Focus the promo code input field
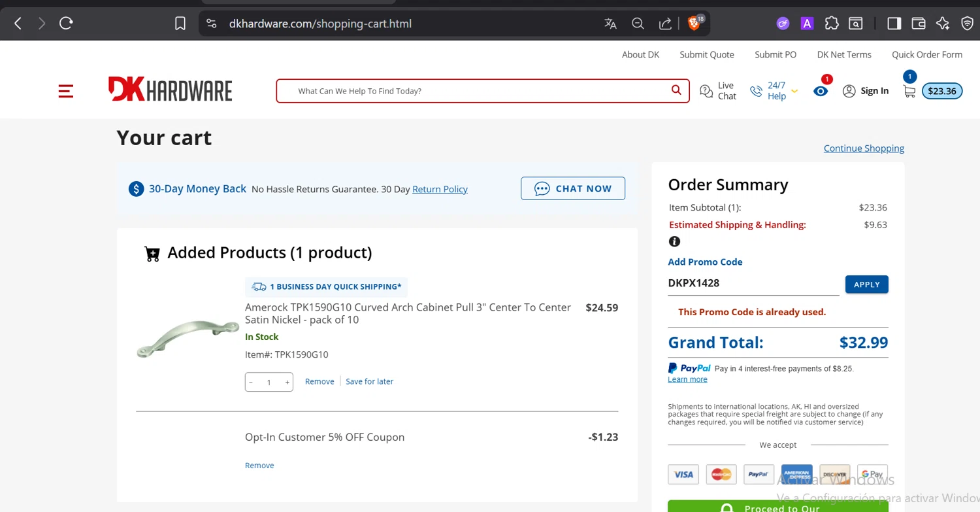980x512 pixels. click(753, 284)
